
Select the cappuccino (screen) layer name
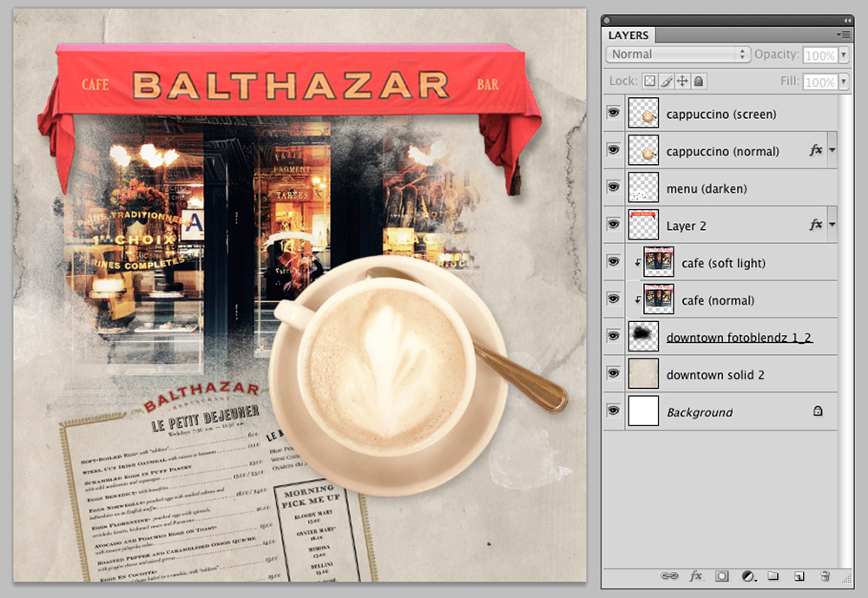(x=720, y=114)
